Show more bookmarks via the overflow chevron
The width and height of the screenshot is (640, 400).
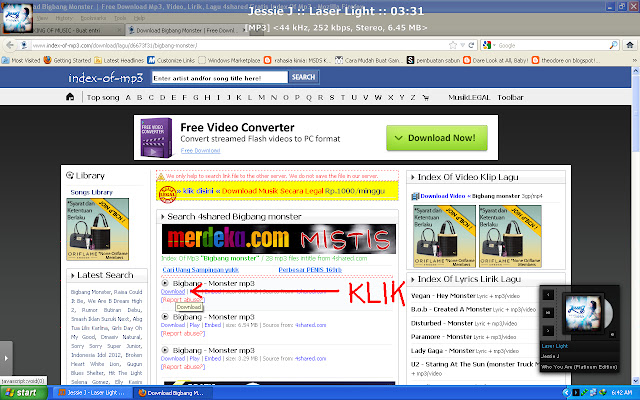point(635,60)
